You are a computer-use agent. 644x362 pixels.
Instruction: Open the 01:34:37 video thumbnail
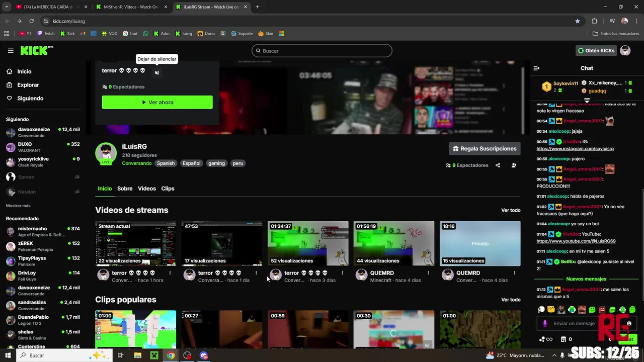pos(308,243)
